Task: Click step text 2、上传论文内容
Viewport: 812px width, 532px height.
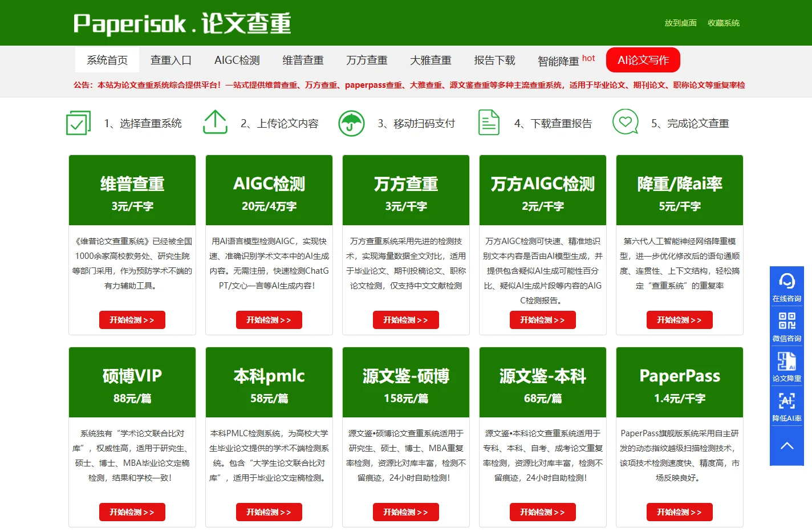Action: 279,123
